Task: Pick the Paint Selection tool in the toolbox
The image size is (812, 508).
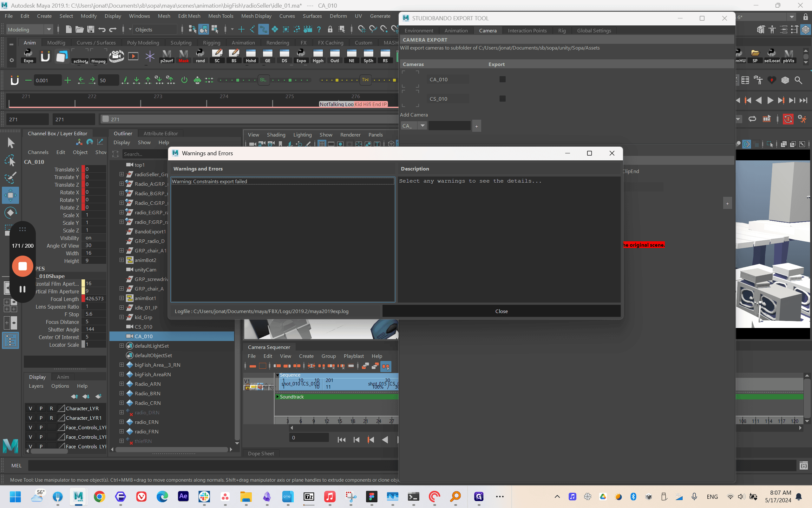Action: click(10, 178)
